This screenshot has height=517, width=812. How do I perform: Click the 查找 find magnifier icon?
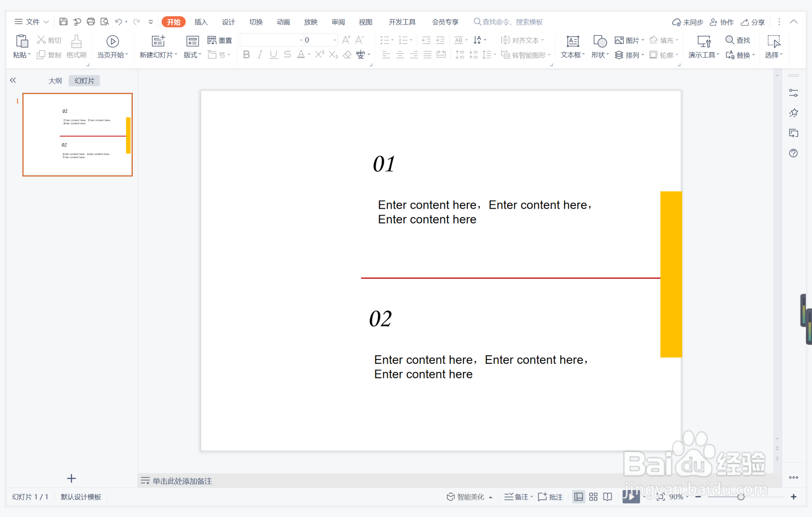729,40
